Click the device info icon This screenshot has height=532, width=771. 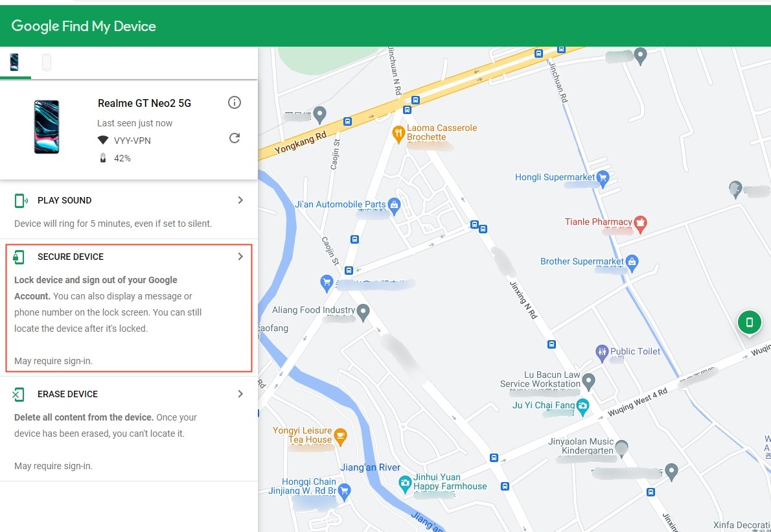click(235, 102)
